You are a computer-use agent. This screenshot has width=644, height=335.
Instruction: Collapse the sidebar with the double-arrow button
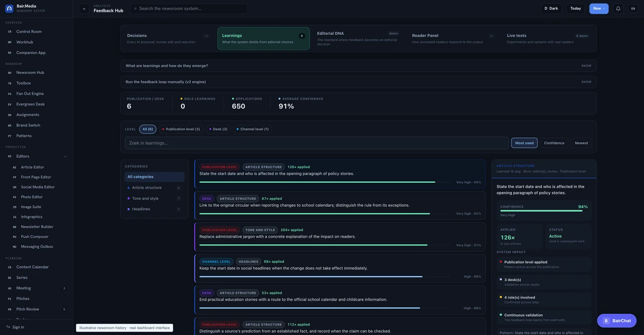coord(84,9)
